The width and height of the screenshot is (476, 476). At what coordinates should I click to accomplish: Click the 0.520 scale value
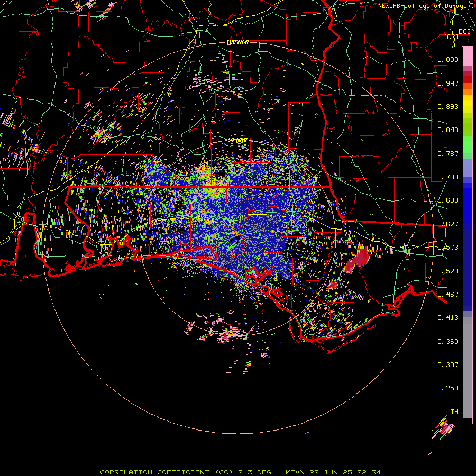[448, 271]
